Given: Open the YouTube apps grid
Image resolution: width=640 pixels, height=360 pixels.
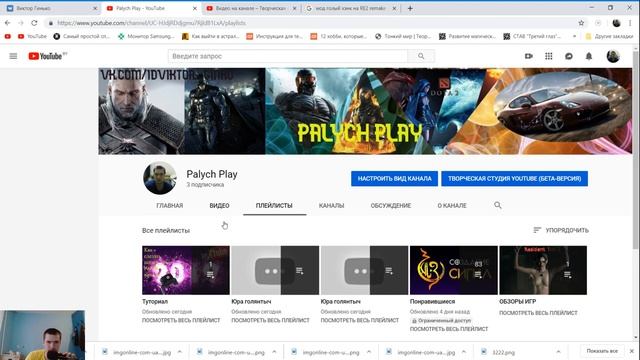Looking at the screenshot, I should [x=549, y=56].
